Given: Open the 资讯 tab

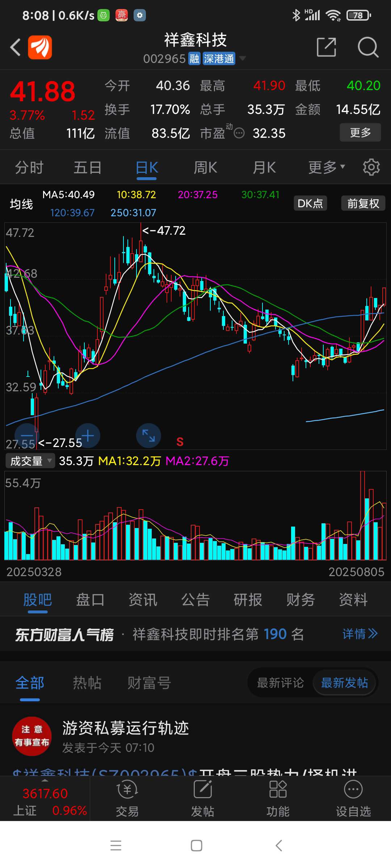Looking at the screenshot, I should tap(143, 600).
